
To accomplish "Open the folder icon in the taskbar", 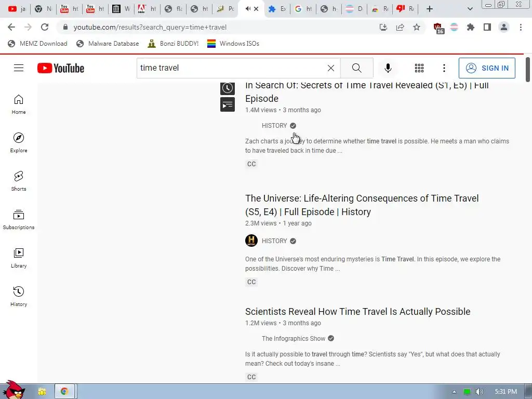I will [x=42, y=392].
